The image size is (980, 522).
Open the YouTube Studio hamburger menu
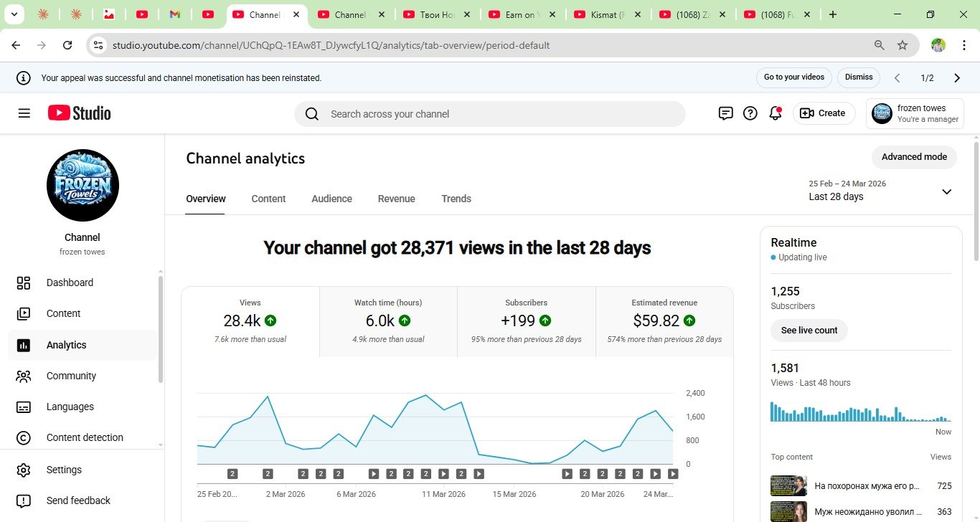(24, 113)
